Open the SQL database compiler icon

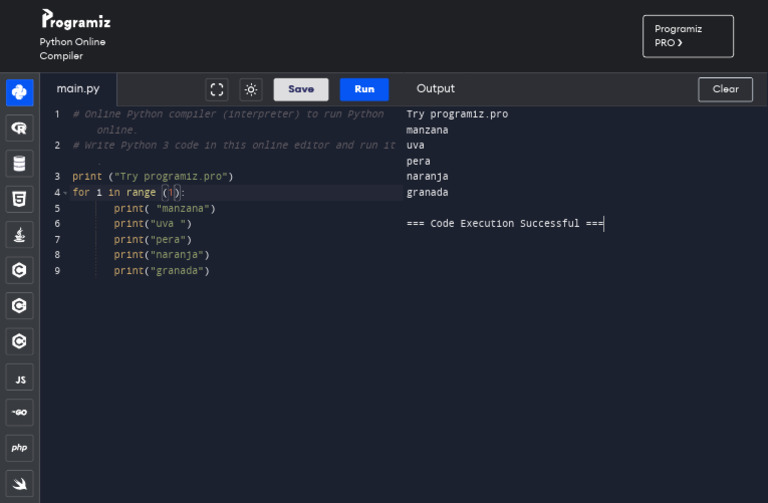pos(20,164)
